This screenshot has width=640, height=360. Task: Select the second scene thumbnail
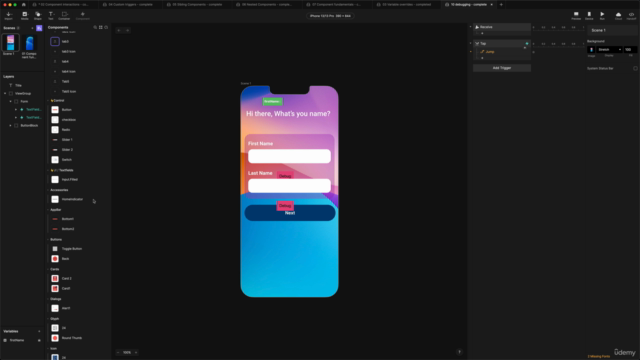pos(29,43)
